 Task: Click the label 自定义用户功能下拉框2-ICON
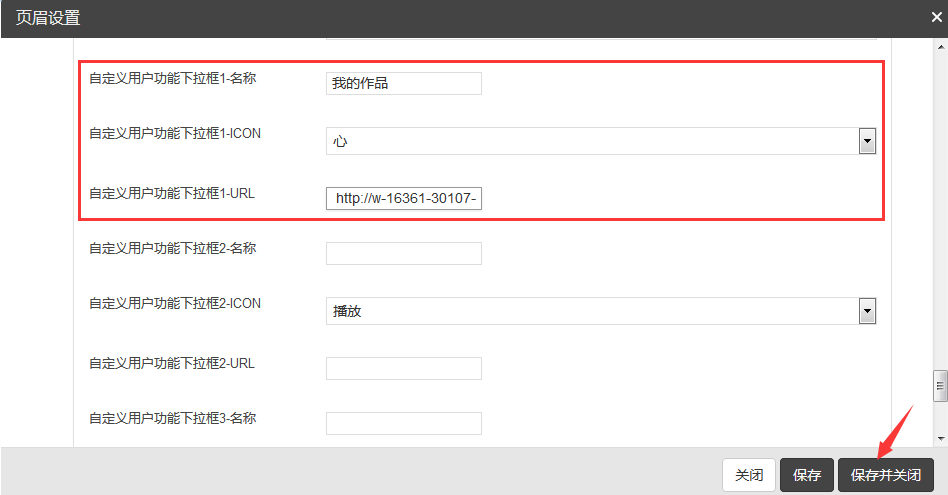click(175, 303)
